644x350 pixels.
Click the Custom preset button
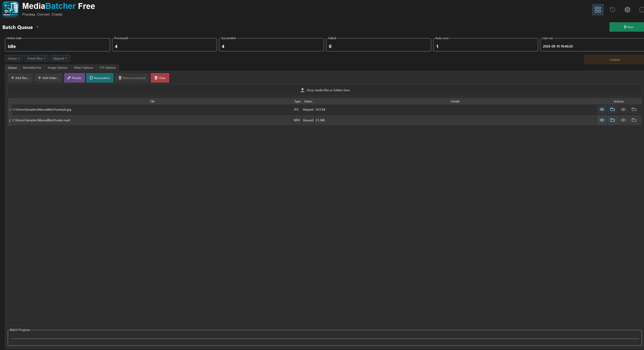coord(614,60)
